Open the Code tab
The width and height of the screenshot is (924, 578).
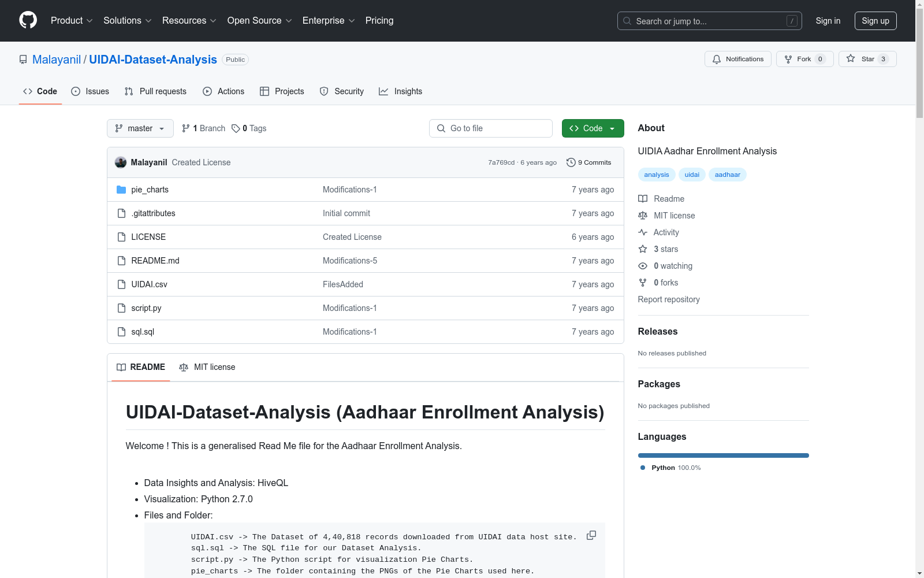click(40, 91)
